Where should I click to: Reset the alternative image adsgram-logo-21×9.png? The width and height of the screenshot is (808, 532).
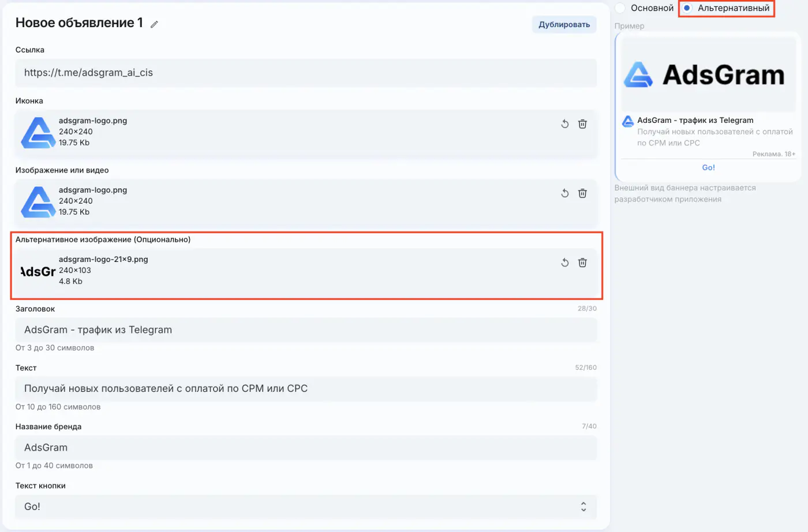(x=565, y=263)
